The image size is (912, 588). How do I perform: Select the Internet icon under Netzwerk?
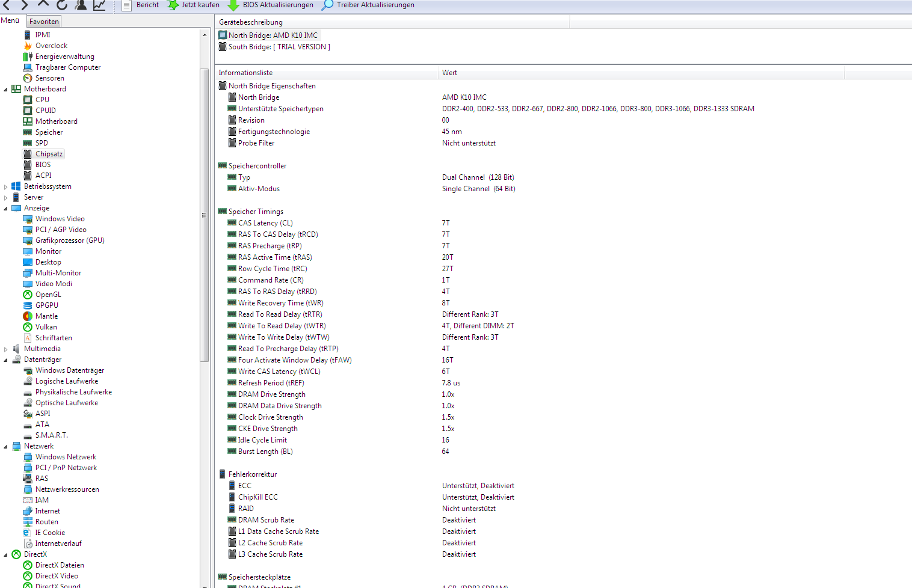coord(28,511)
